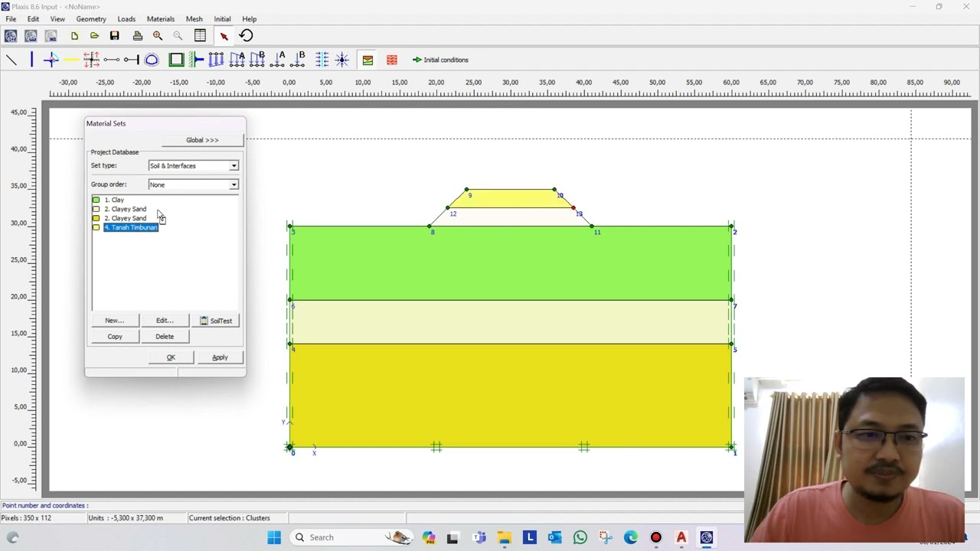Open the Group order dropdown
This screenshot has height=551, width=980.
click(x=194, y=184)
